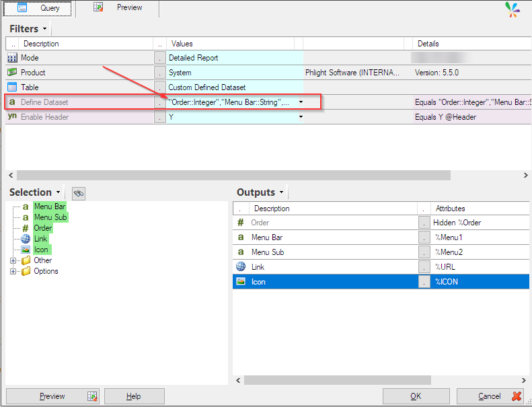
Task: Select the Detailed Report value cell
Action: pos(235,58)
